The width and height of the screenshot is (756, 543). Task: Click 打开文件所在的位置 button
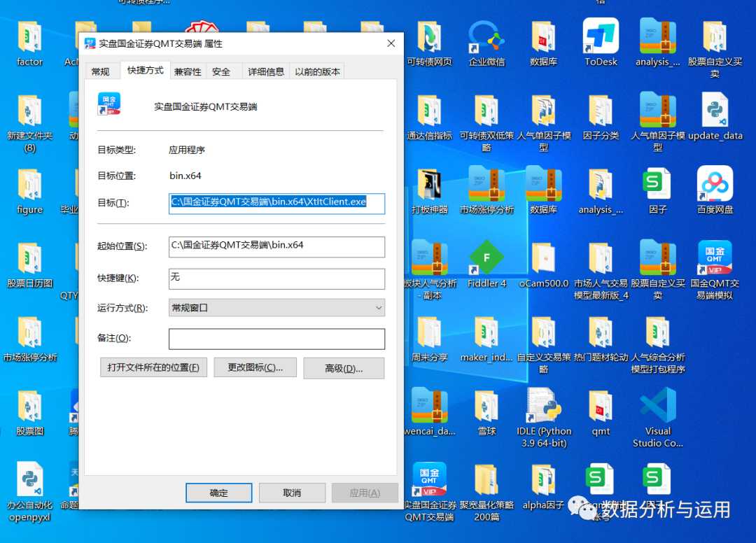pos(153,367)
